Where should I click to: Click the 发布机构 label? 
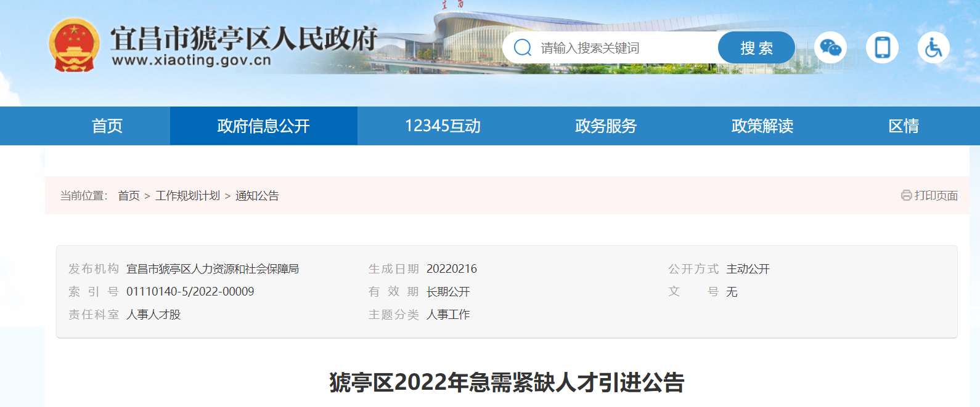click(x=94, y=269)
